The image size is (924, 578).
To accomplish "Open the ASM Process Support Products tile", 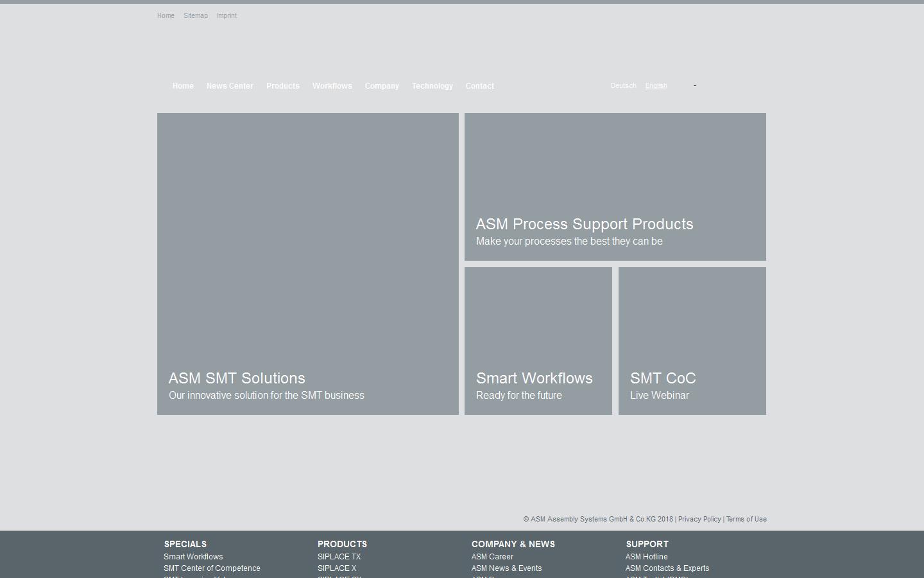I will (615, 187).
